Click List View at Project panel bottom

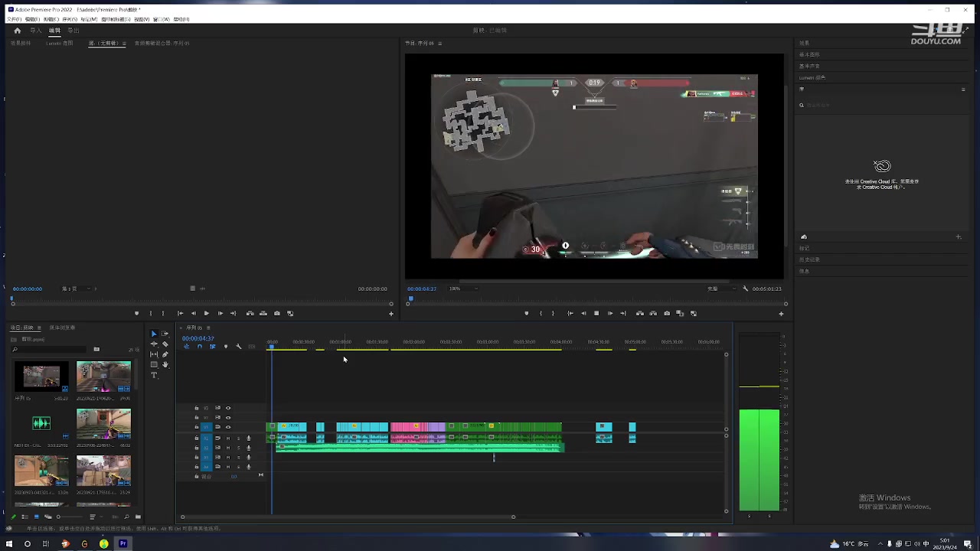[24, 517]
